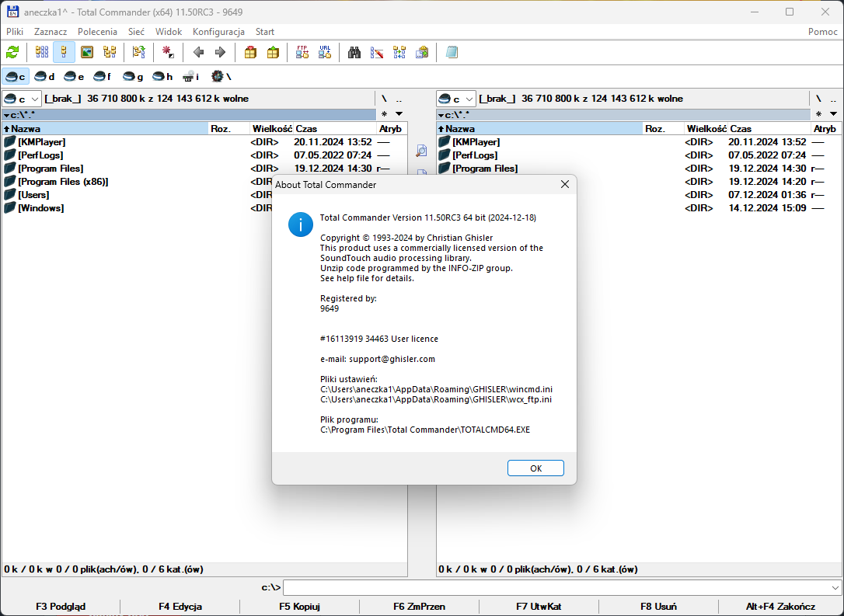The image size is (844, 616).
Task: Close the About Total Commander dialog
Action: (565, 185)
